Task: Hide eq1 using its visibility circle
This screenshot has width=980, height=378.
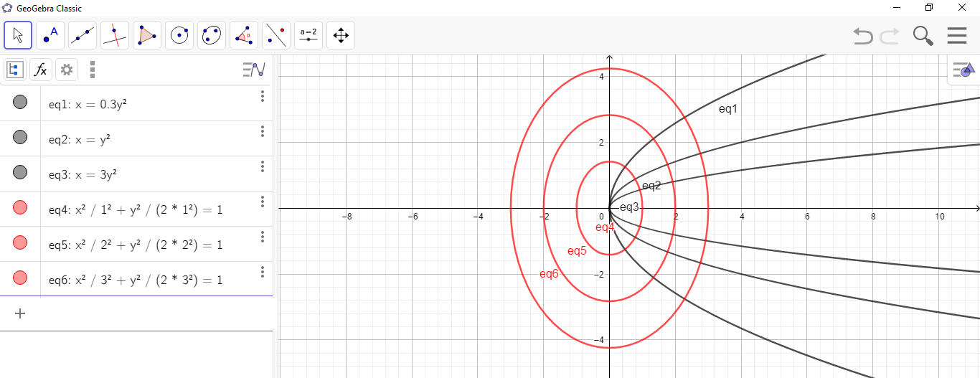Action: [x=20, y=103]
